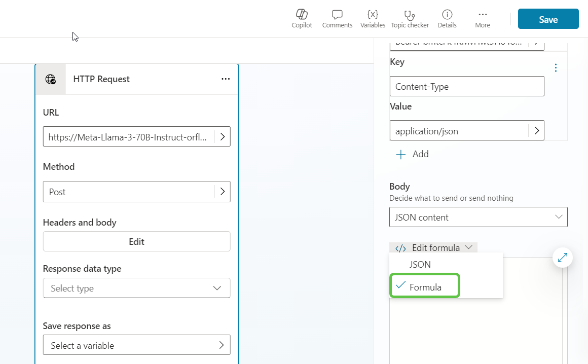This screenshot has height=364, width=588.
Task: Select a variable to save the response
Action: [x=136, y=345]
